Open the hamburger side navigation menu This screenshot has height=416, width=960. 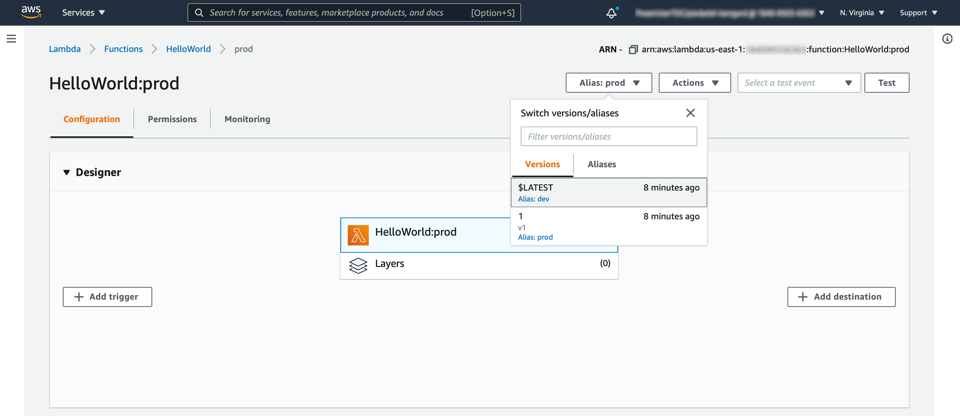coord(11,39)
